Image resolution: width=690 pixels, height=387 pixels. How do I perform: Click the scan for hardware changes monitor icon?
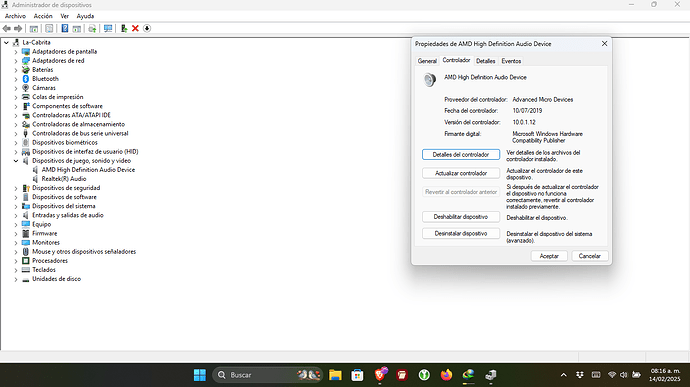(108, 28)
